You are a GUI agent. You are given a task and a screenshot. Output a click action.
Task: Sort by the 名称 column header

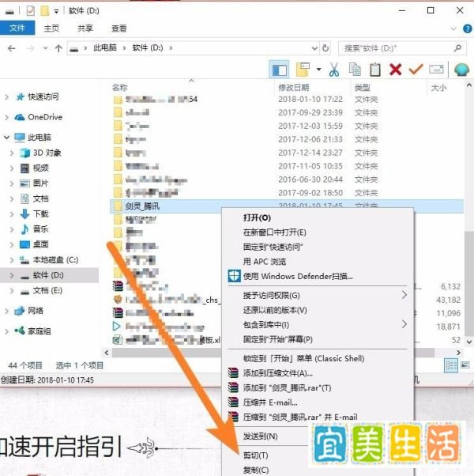click(120, 88)
